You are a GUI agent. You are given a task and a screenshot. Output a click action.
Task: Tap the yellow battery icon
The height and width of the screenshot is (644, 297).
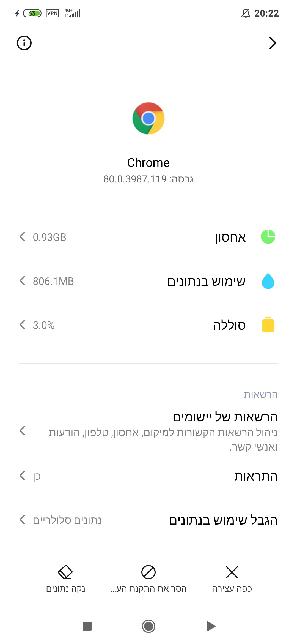268,325
